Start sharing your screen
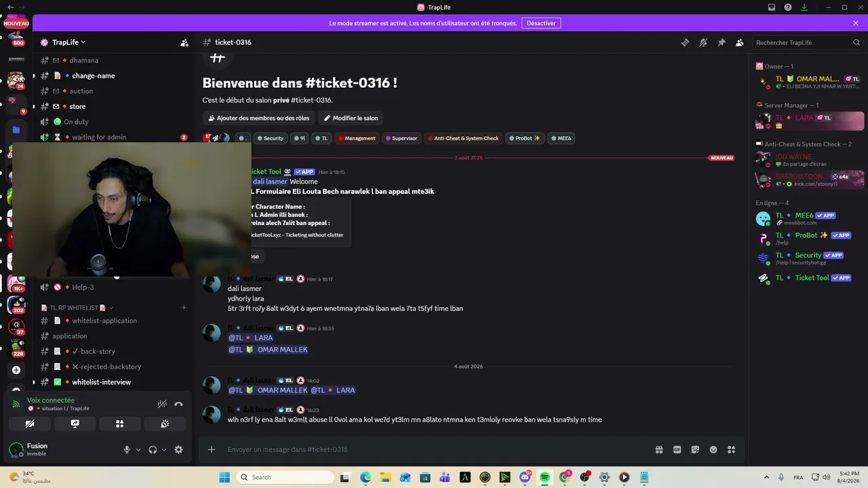 click(75, 424)
